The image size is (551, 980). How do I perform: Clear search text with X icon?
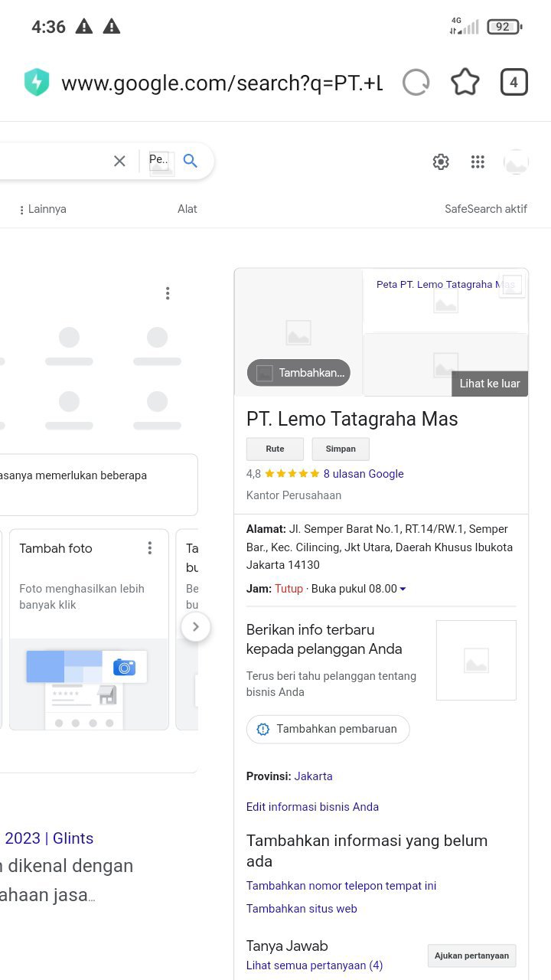coord(119,161)
